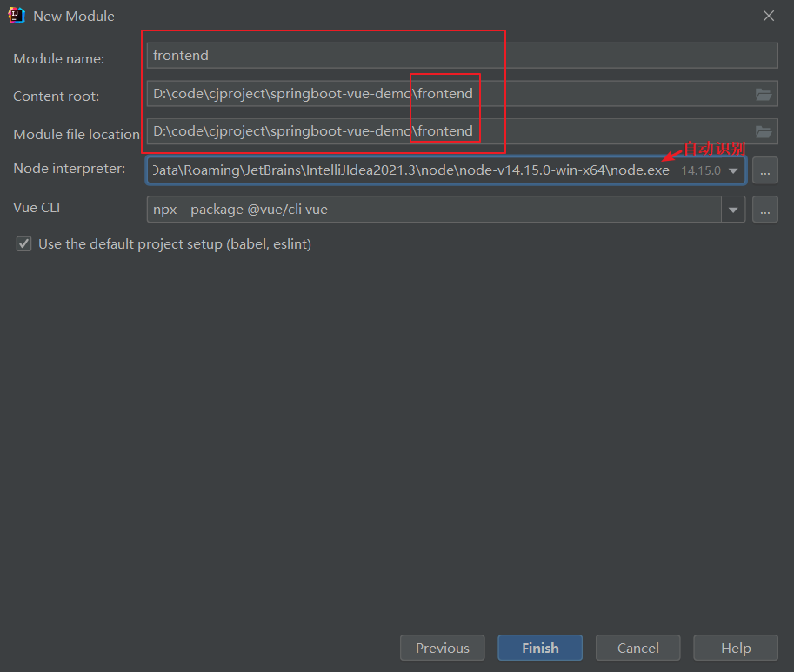Click the Node interpreter label
The image size is (794, 672).
(70, 169)
